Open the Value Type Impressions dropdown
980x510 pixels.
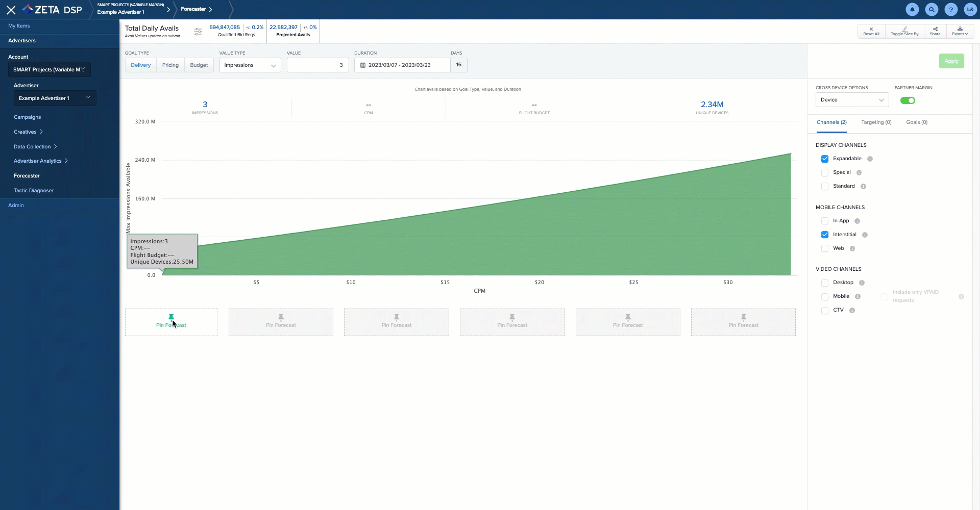coord(250,65)
